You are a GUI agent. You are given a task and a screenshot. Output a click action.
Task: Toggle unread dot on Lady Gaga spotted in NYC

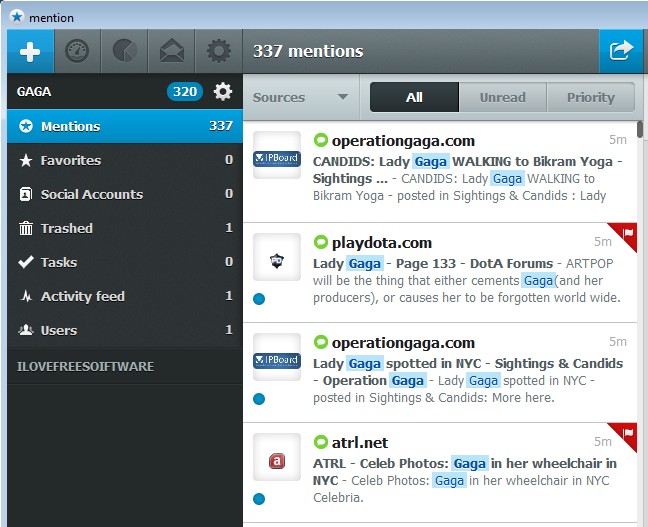(259, 399)
